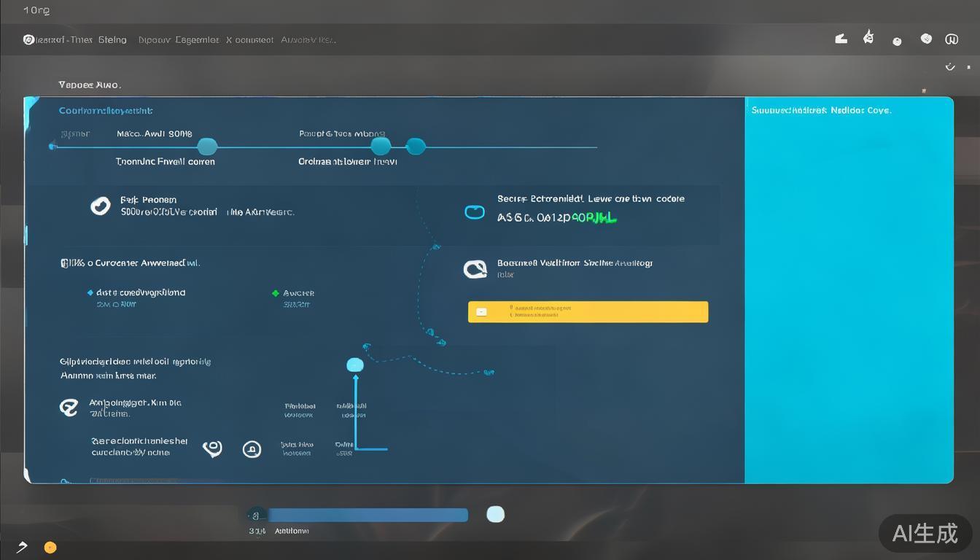
Task: Click the heart-shaped icon in the top-right toolbar
Action: tap(926, 39)
